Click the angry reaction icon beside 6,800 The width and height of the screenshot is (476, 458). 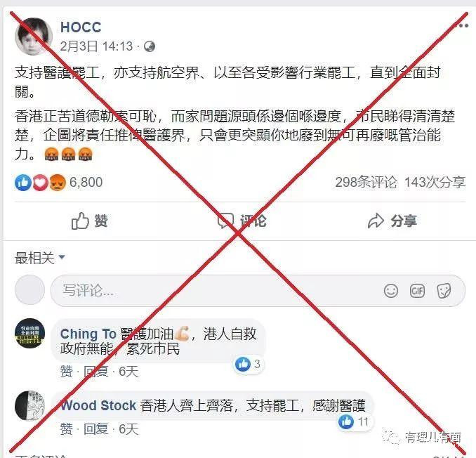pyautogui.click(x=57, y=183)
